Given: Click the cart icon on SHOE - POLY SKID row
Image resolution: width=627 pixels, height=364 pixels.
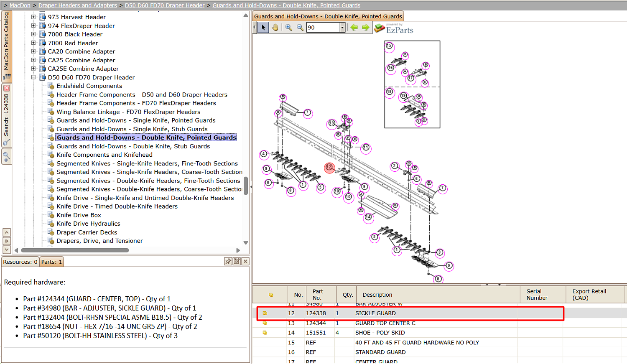Looking at the screenshot, I should (x=265, y=333).
